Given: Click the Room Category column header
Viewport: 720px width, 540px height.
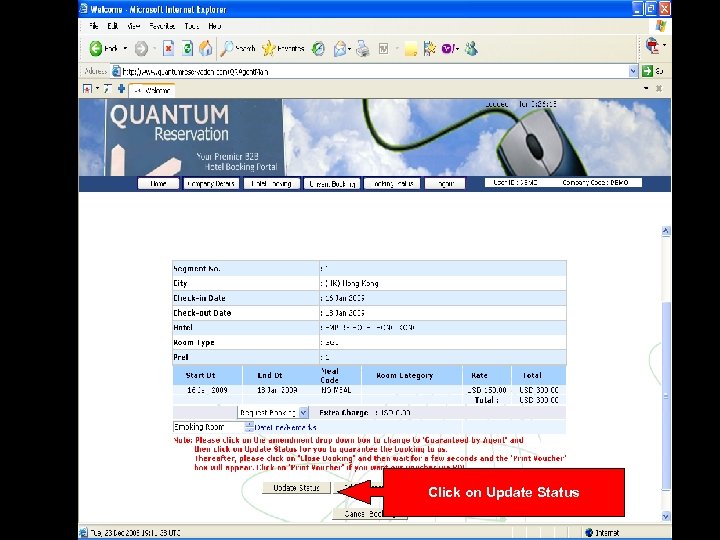Looking at the screenshot, I should tap(405, 376).
